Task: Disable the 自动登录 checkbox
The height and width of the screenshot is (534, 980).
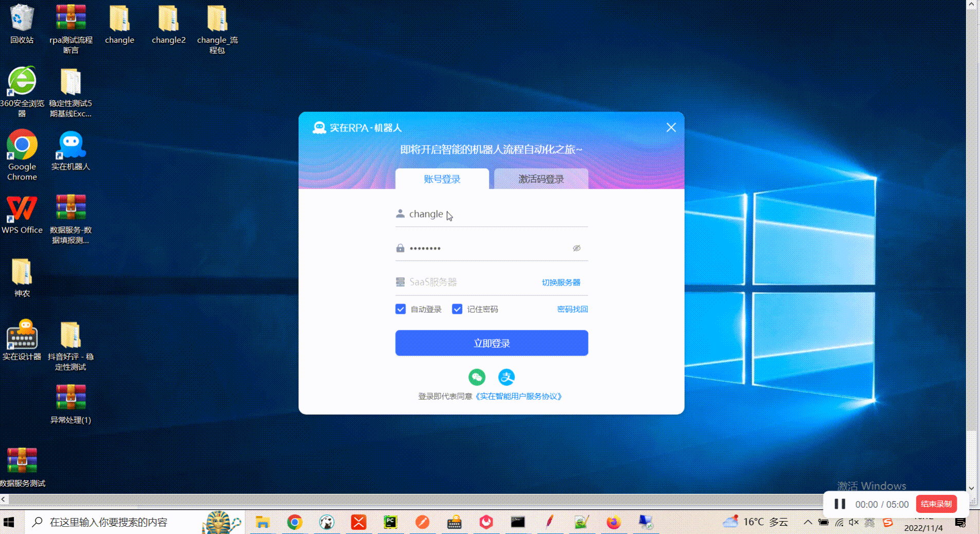Action: pyautogui.click(x=401, y=309)
